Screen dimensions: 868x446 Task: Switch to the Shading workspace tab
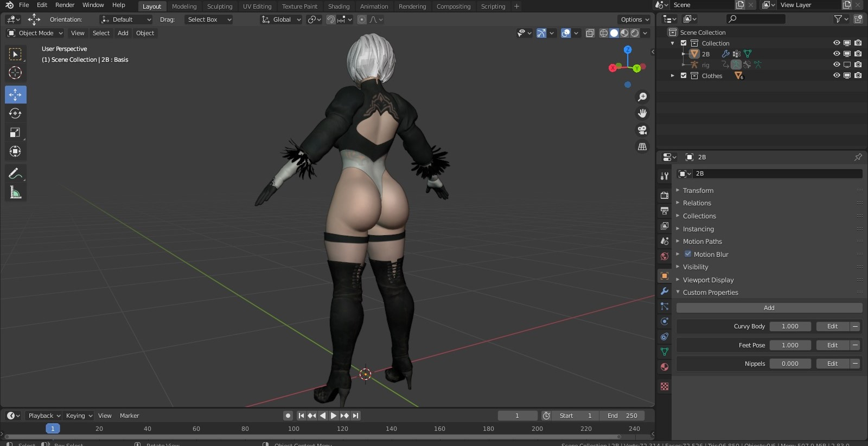tap(339, 7)
